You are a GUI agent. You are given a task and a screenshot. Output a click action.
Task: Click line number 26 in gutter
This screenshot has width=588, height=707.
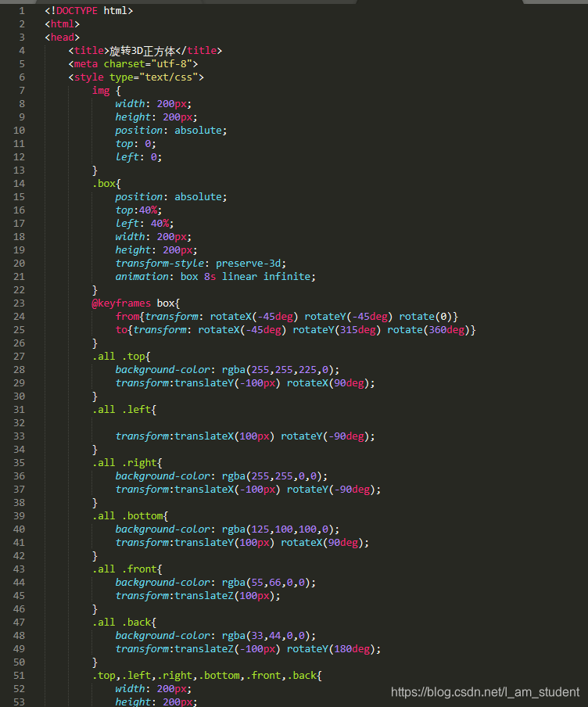tap(19, 343)
